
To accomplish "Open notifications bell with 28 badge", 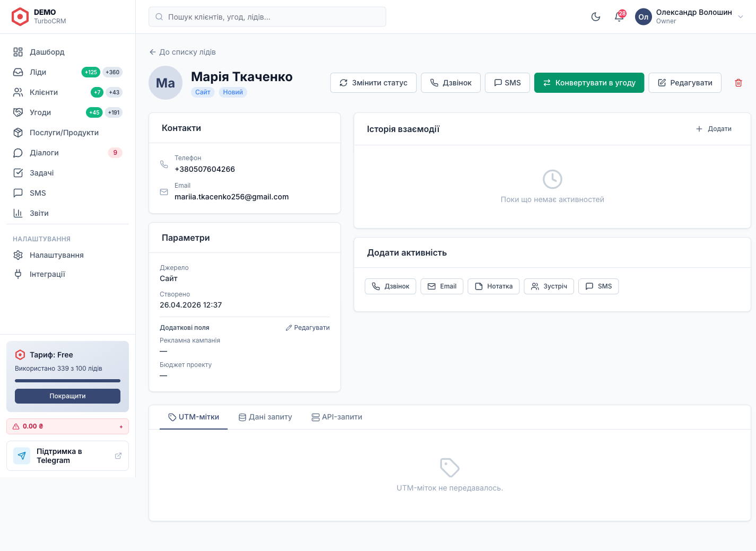I will tap(619, 16).
